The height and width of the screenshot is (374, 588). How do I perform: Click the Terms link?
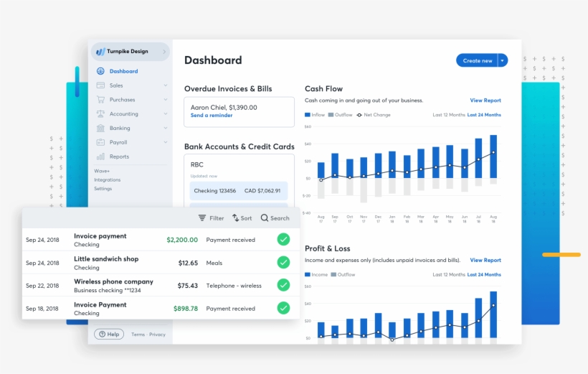[x=138, y=335]
